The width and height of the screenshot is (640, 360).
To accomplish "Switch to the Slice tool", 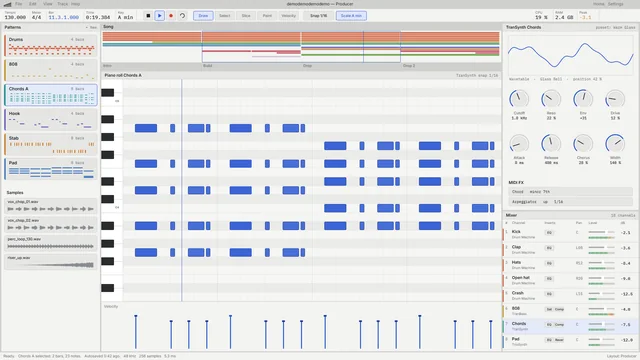I will 246,16.
